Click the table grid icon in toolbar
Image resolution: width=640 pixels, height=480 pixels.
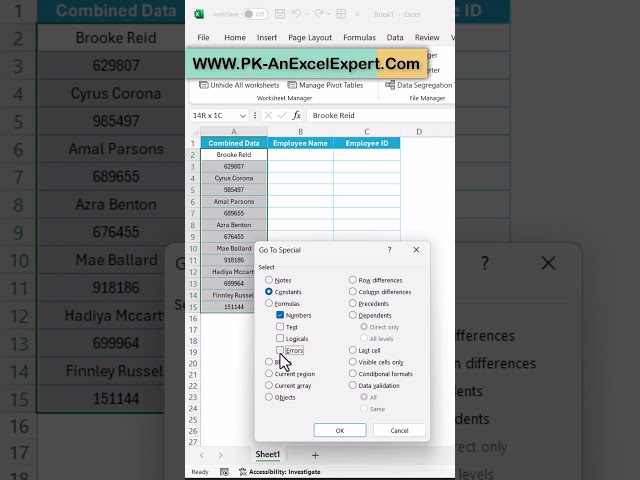(341, 14)
